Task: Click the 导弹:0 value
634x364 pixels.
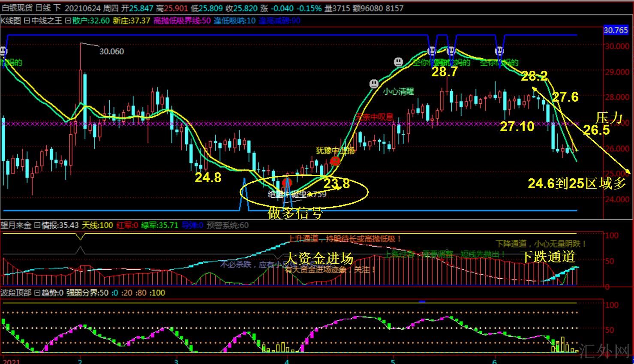Action: 192,226
